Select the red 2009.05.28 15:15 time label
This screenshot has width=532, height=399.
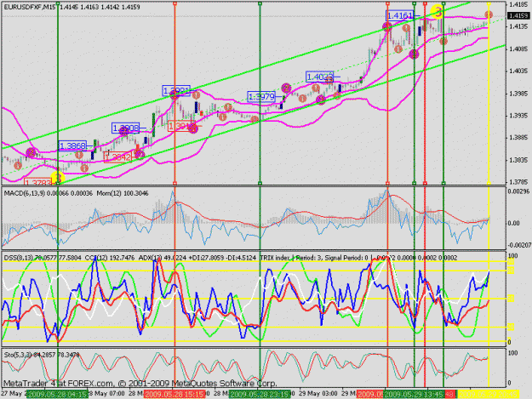pos(174,394)
